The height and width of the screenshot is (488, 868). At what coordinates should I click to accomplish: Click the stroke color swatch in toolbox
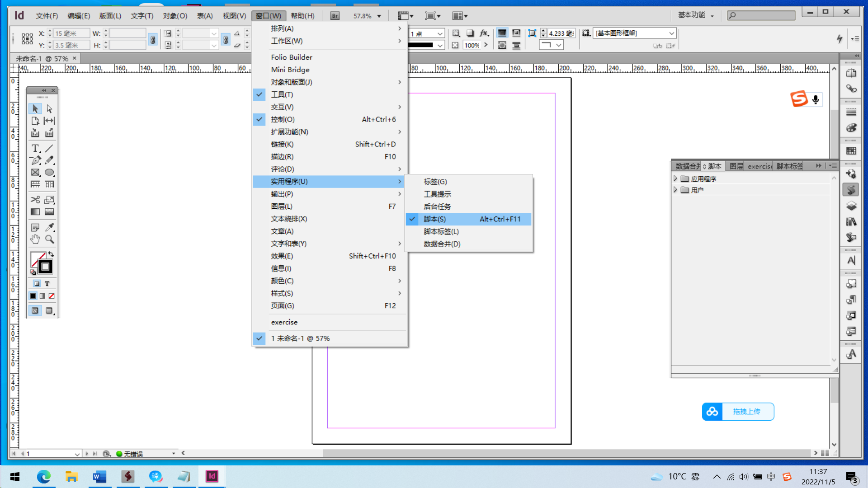tap(45, 267)
